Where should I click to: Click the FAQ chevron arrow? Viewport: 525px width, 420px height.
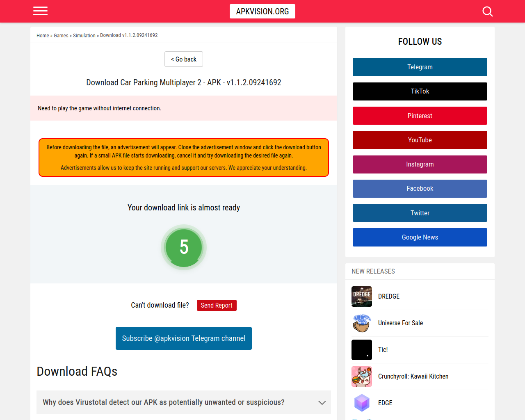(x=322, y=402)
